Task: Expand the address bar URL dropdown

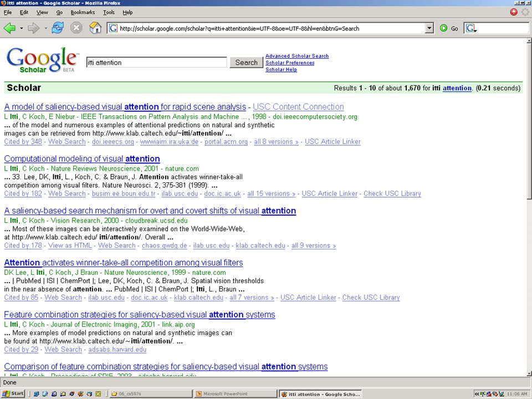Action: 429,28
